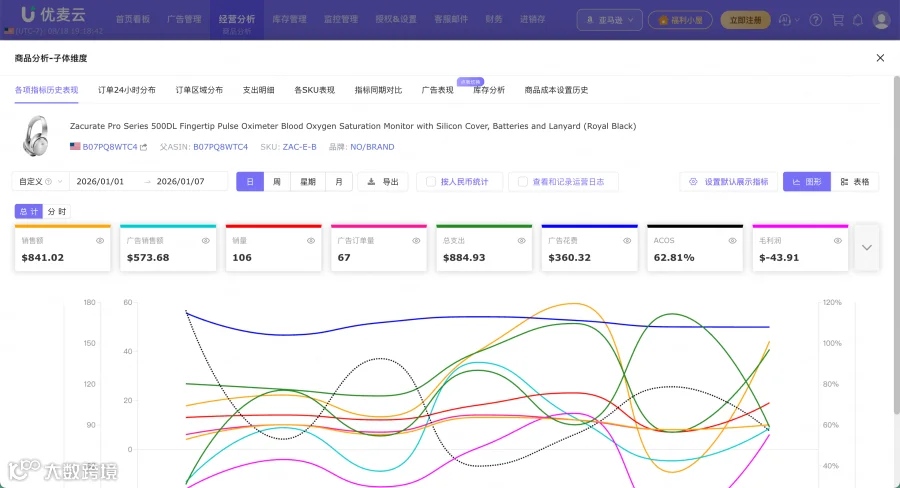Open the 自定义 date range dropdown
The image size is (900, 488).
tap(40, 181)
